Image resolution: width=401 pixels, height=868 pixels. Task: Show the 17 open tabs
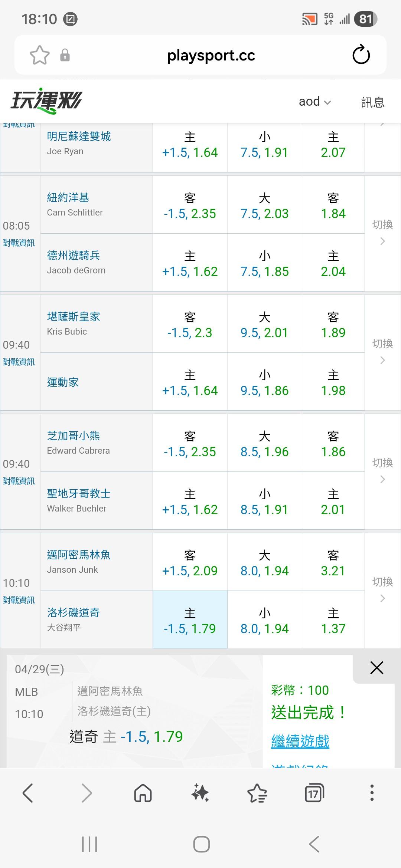tap(314, 793)
